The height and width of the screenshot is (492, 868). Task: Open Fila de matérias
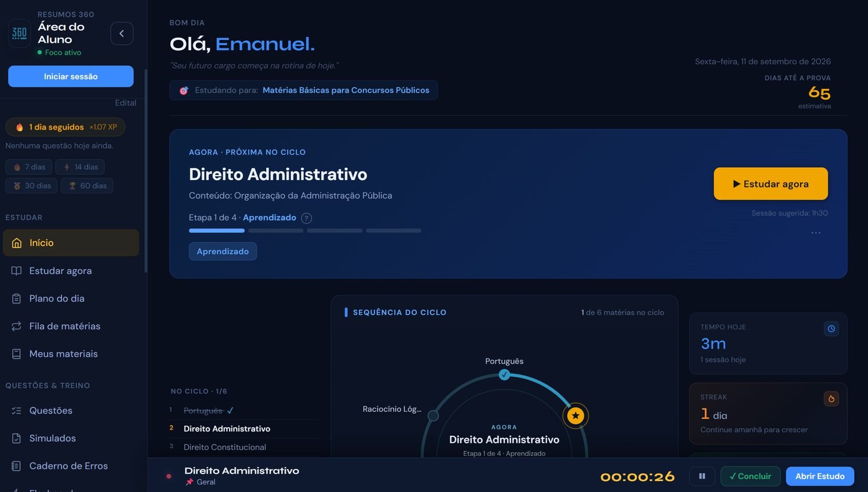click(x=71, y=326)
